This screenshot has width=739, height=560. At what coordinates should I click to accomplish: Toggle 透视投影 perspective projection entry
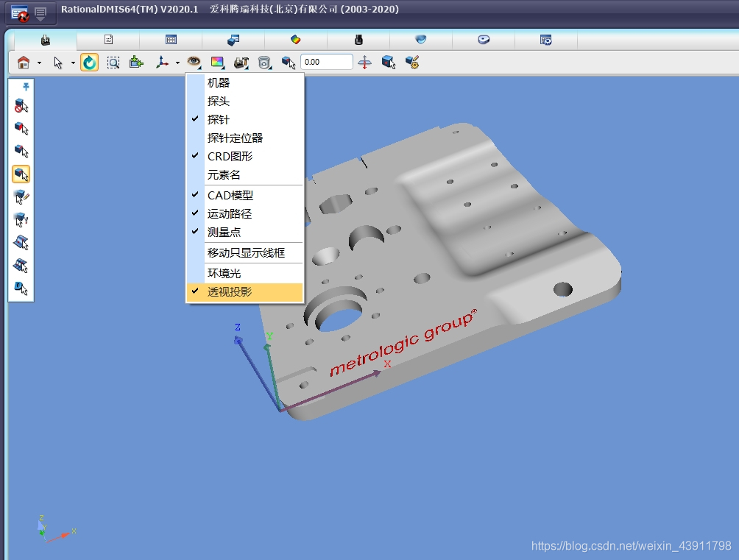point(244,292)
